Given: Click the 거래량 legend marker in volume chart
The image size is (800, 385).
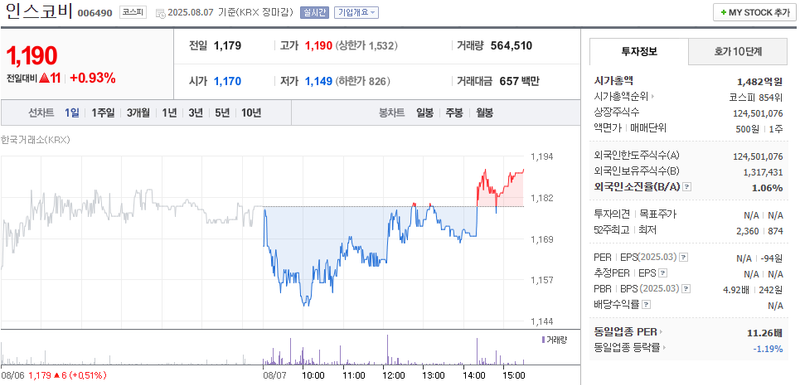Looking at the screenshot, I should [x=542, y=340].
